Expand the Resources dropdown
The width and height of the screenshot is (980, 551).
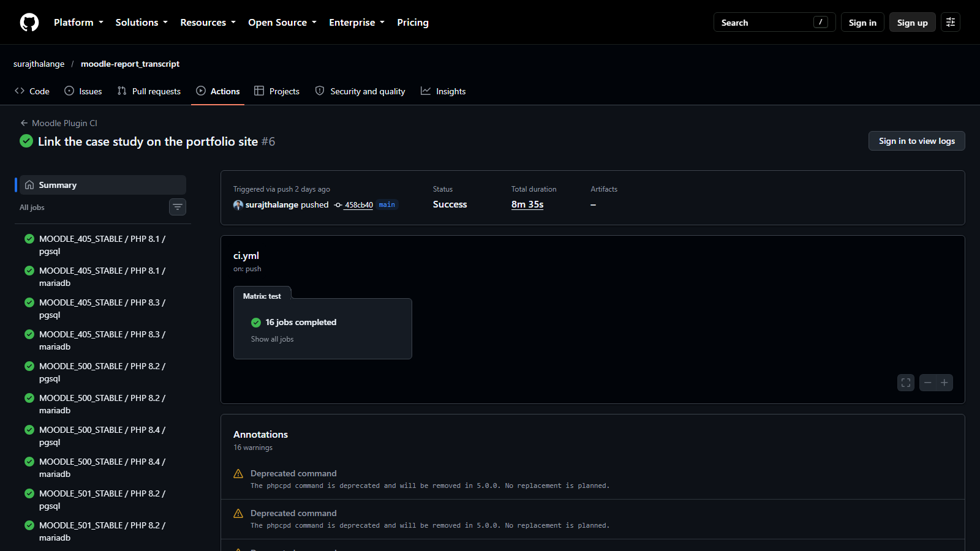(208, 23)
